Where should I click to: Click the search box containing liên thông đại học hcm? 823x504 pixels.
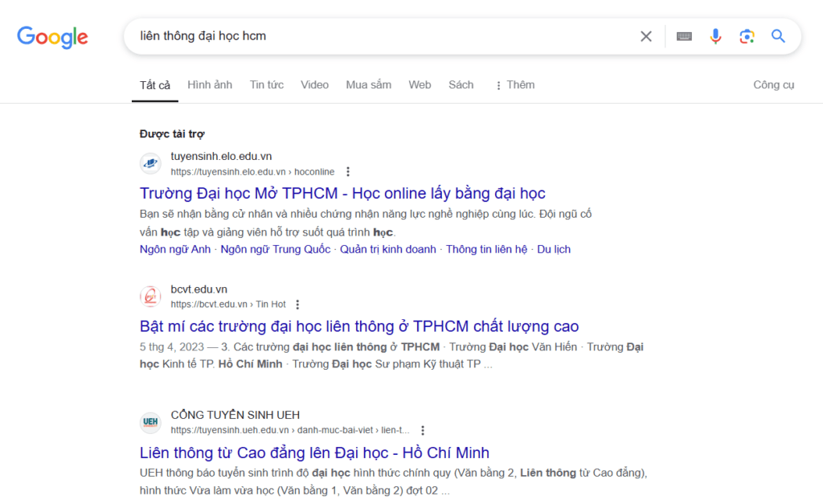tap(383, 36)
